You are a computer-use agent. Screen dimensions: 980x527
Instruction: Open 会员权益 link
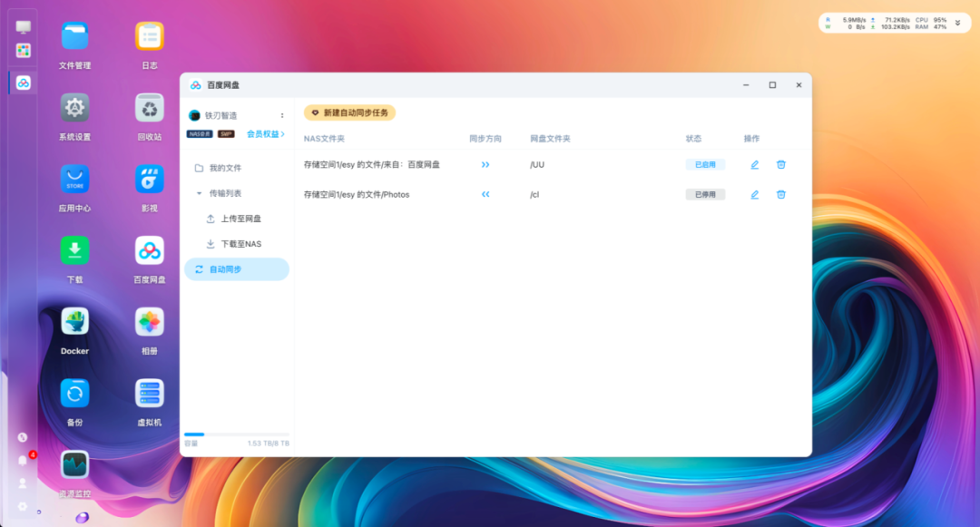tap(266, 133)
